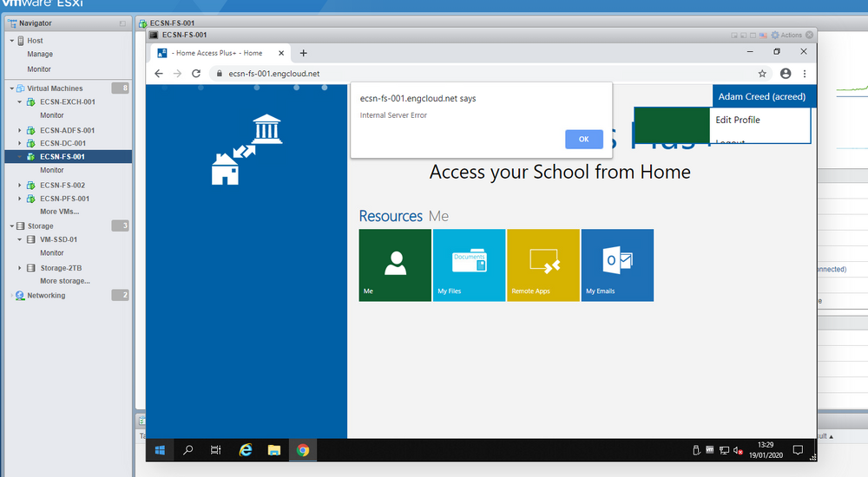Switch to the Me resources heading

[x=438, y=216]
